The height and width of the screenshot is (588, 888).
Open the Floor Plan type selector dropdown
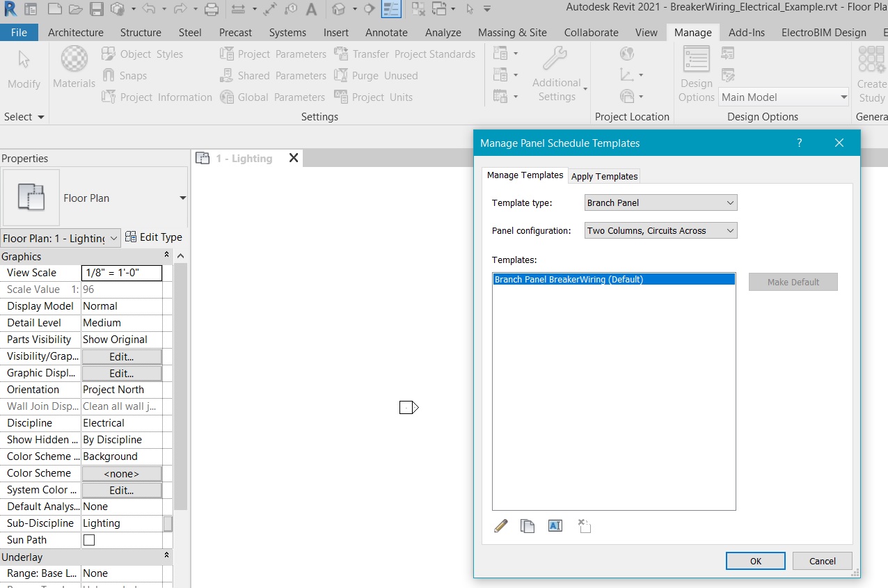click(182, 198)
